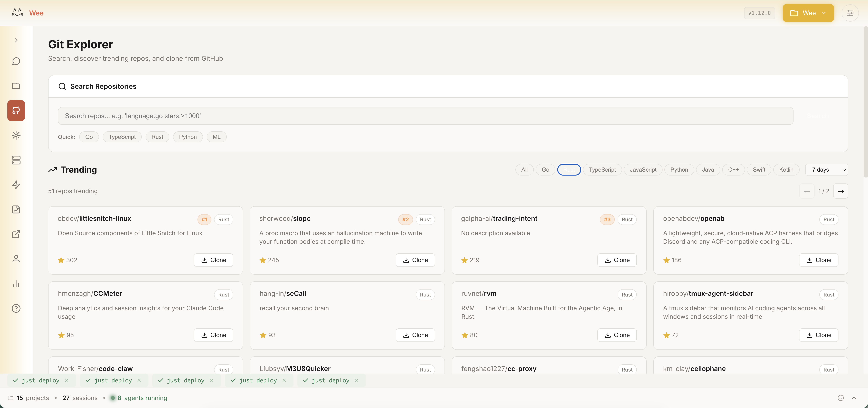Open the GitHub explorer sidebar icon
The image size is (868, 408).
pos(16,110)
